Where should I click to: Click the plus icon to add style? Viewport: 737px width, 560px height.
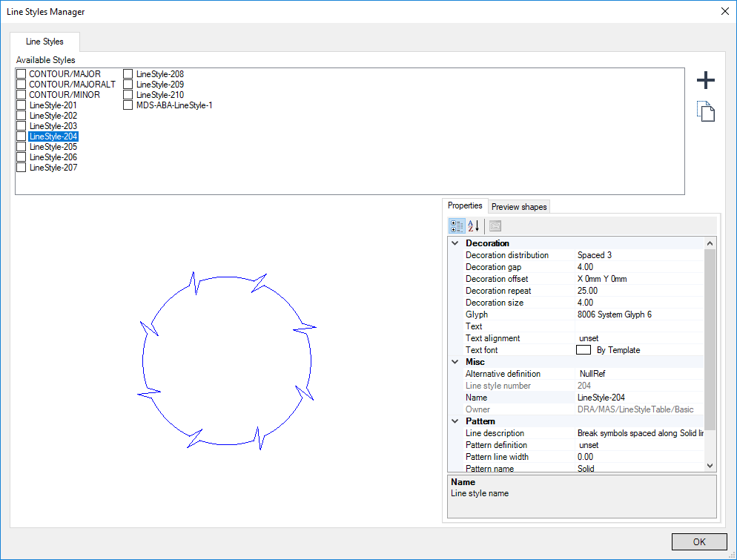(706, 80)
